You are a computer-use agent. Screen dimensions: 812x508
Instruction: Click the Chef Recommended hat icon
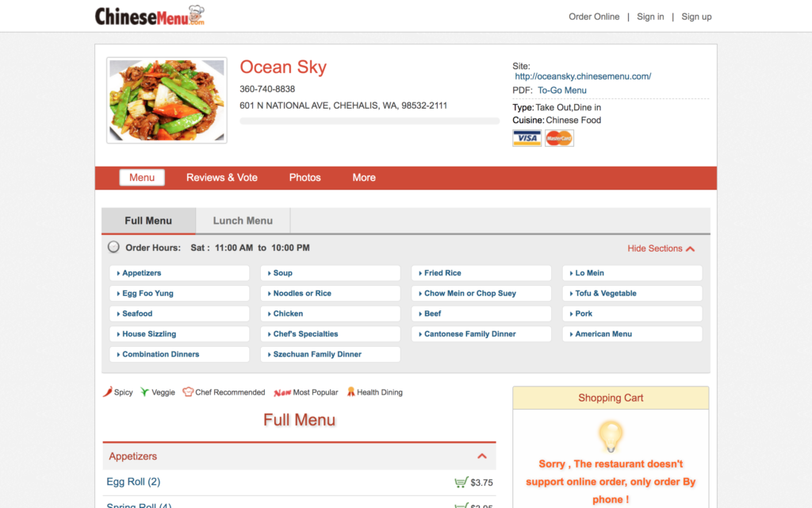coord(188,392)
